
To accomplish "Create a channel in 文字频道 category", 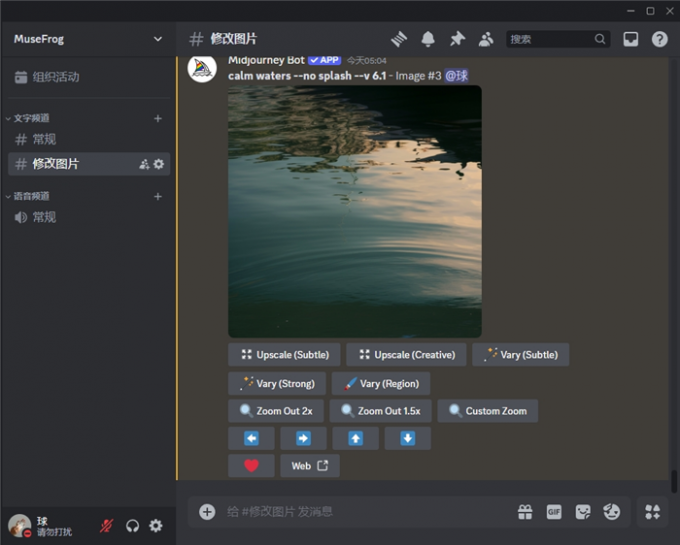I will 158,118.
